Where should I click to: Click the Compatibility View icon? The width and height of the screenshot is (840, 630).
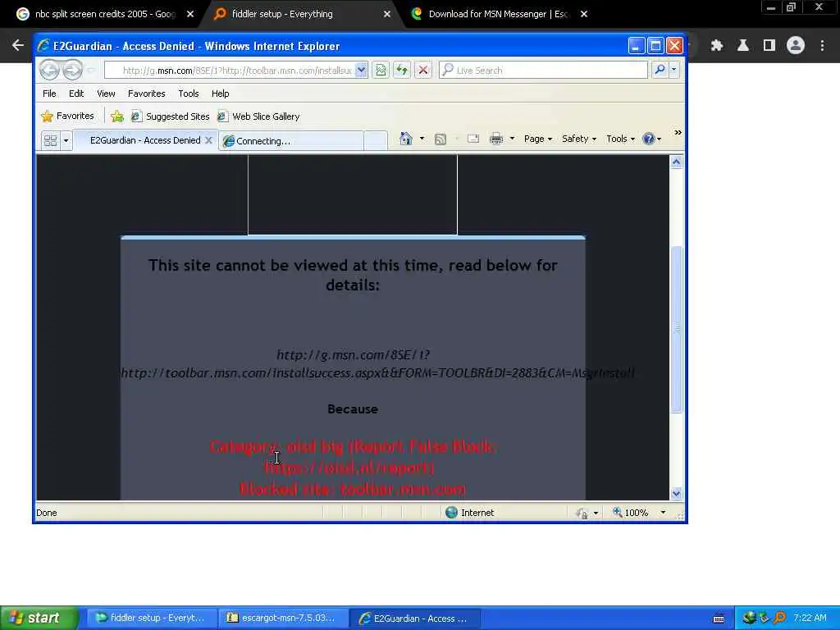(381, 70)
